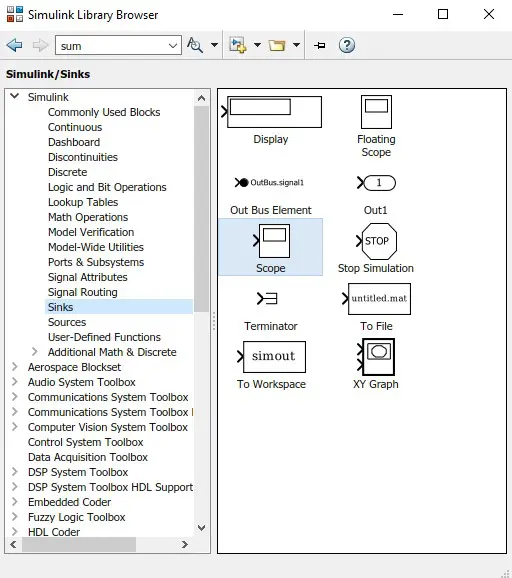Viewport: 512px width, 578px height.
Task: Select the Display block
Action: [272, 112]
